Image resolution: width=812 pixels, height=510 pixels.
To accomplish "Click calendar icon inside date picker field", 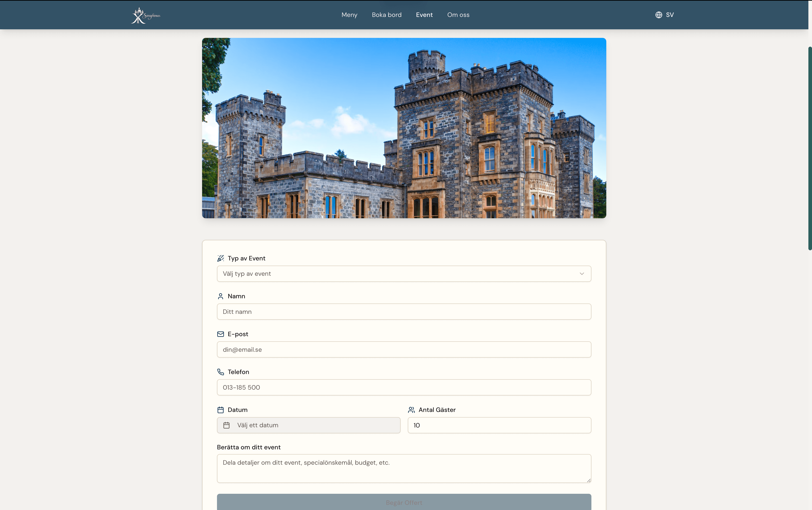I will pos(227,425).
